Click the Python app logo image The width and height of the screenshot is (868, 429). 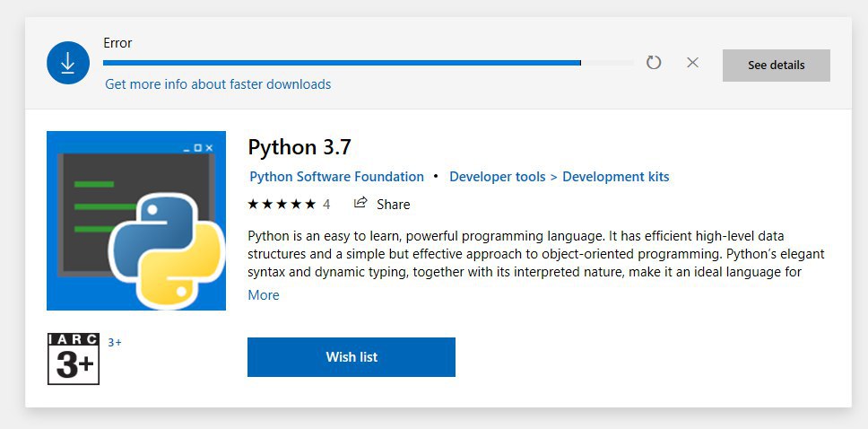point(136,221)
